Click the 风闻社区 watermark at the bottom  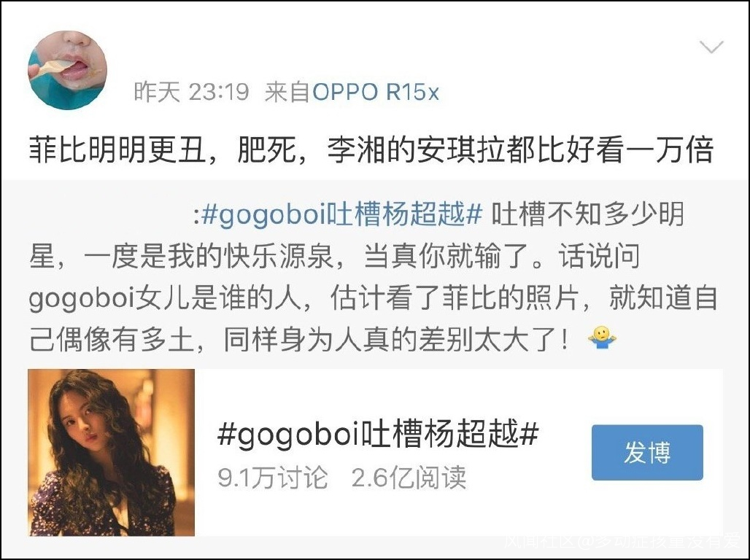540,542
